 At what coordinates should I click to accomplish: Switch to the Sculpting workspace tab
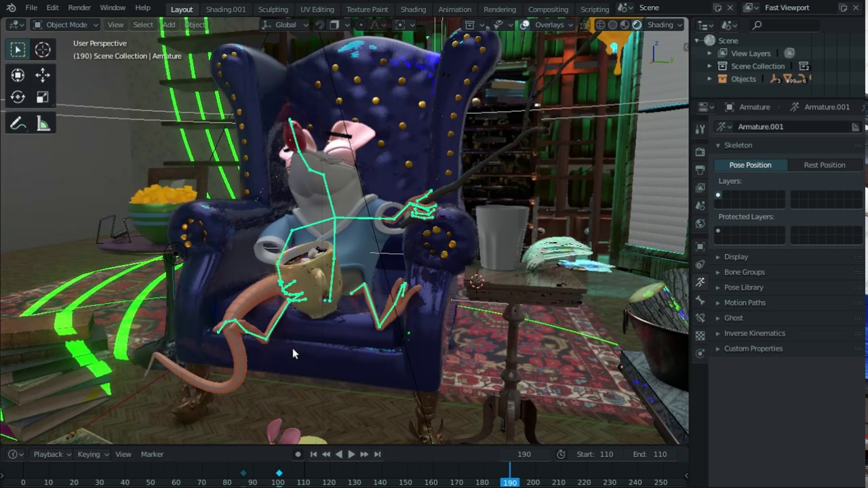click(273, 9)
